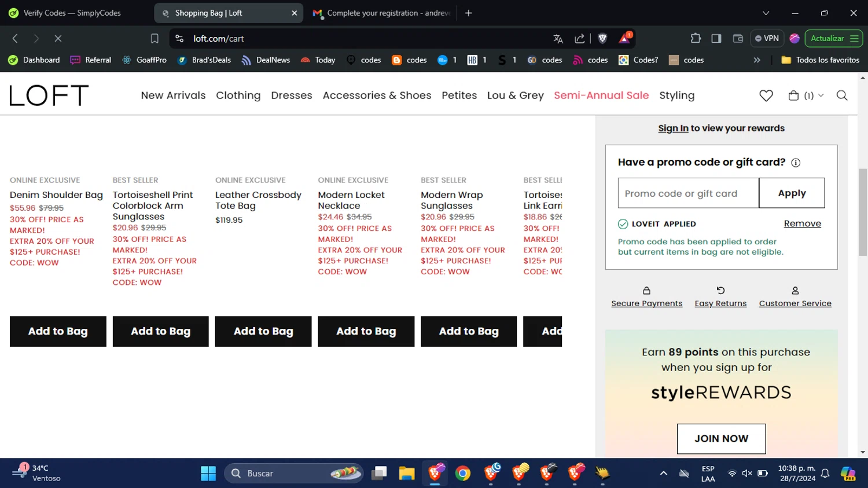This screenshot has height=488, width=868.
Task: Open the Brad'sDeals bookmark
Action: (204, 60)
